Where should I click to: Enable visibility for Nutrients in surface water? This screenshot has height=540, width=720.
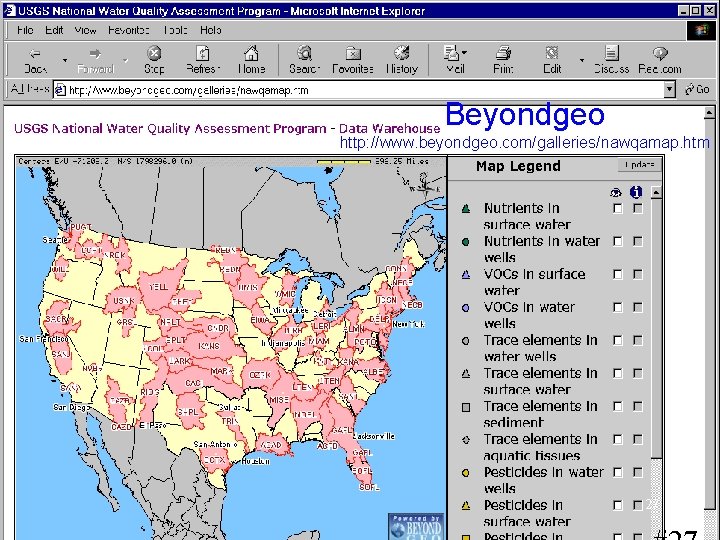(618, 208)
